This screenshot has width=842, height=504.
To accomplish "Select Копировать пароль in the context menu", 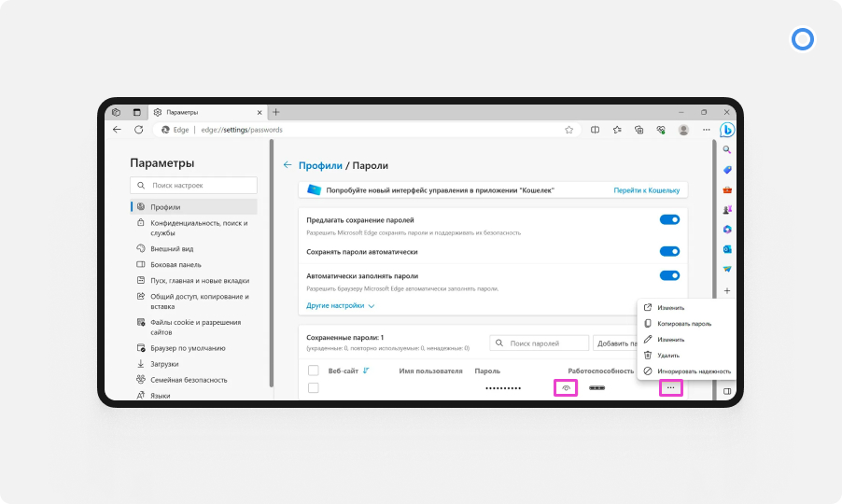I will click(683, 324).
